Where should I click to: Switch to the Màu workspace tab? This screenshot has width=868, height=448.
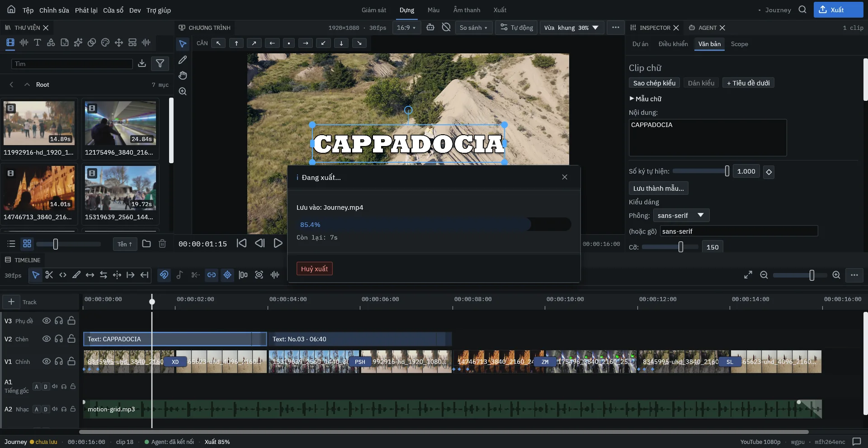pos(434,10)
